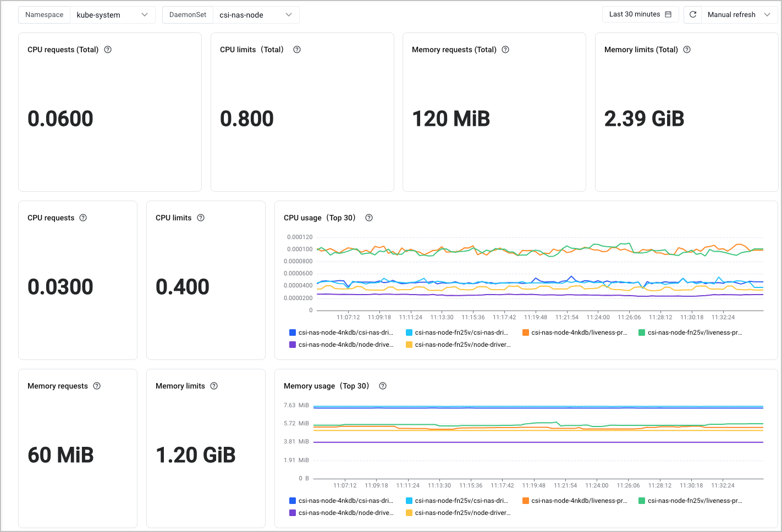This screenshot has width=782, height=532.
Task: Click the DaemonSet field label
Action: 188,15
